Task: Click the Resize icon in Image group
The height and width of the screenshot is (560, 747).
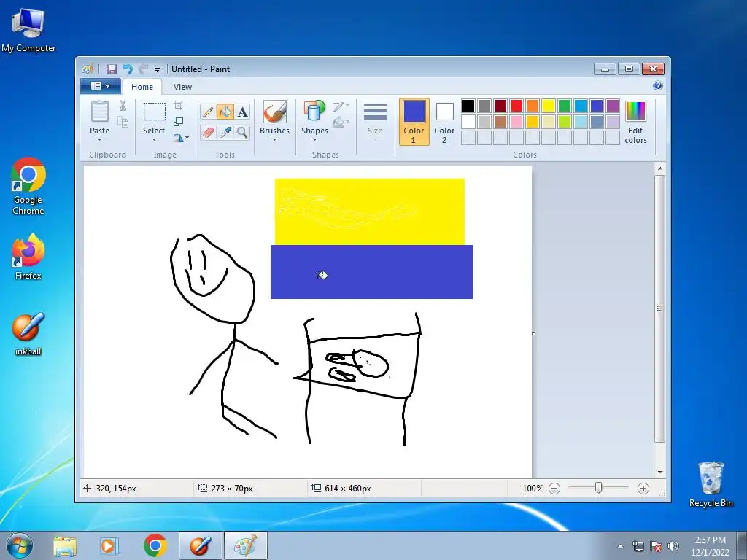Action: [x=178, y=122]
